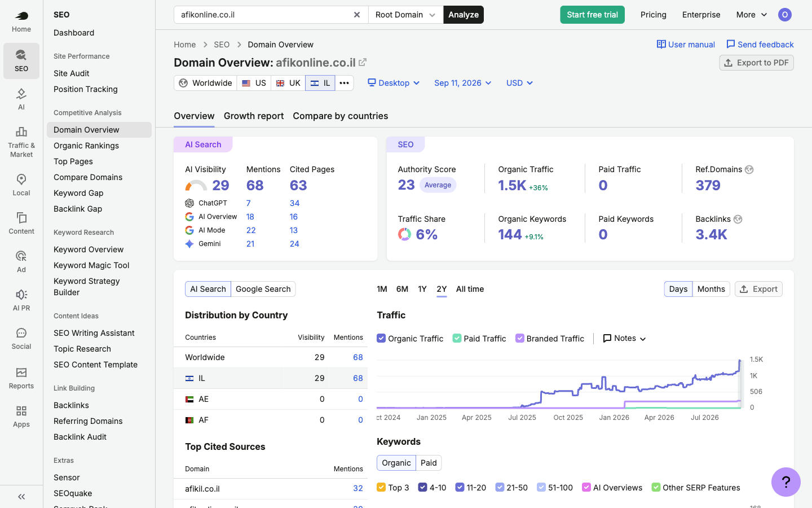Expand the Notes dropdown

click(625, 338)
